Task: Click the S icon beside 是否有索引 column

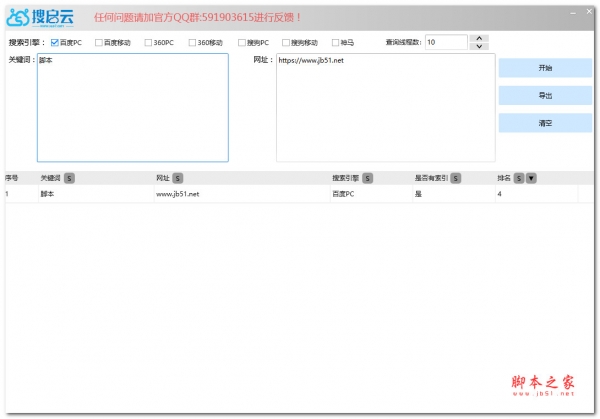Action: point(455,178)
